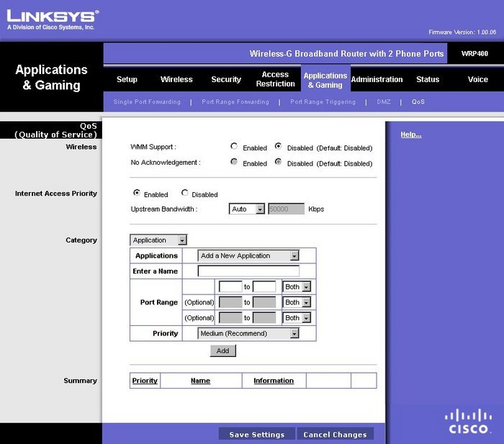Screen dimensions: 504x444
Task: Click the first port range end field
Action: [x=264, y=286]
